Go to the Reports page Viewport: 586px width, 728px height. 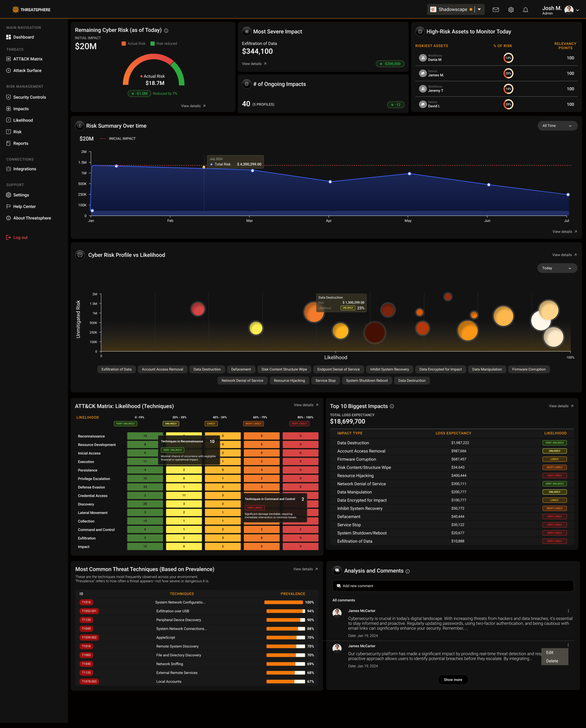click(20, 143)
